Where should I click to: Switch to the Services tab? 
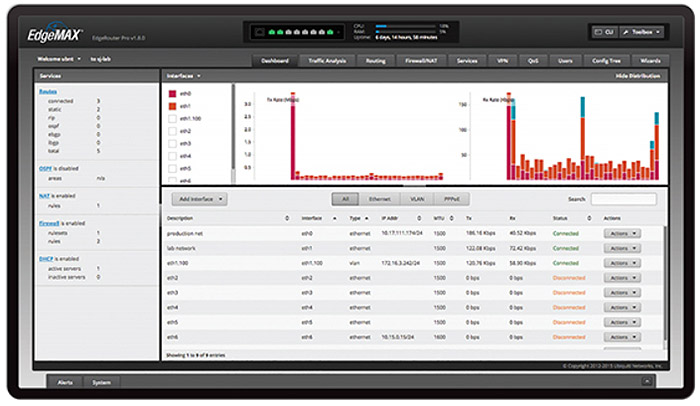(x=467, y=61)
